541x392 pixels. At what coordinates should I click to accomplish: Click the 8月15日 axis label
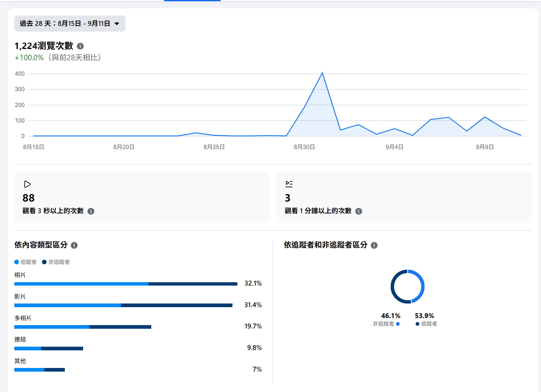click(x=34, y=147)
